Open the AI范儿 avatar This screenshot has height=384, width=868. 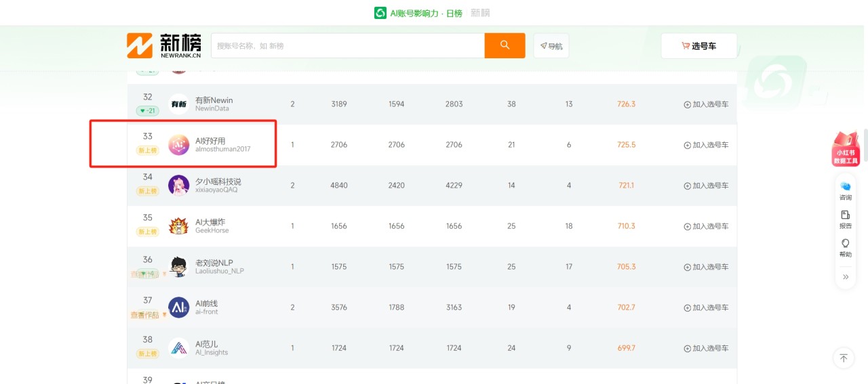pos(178,348)
